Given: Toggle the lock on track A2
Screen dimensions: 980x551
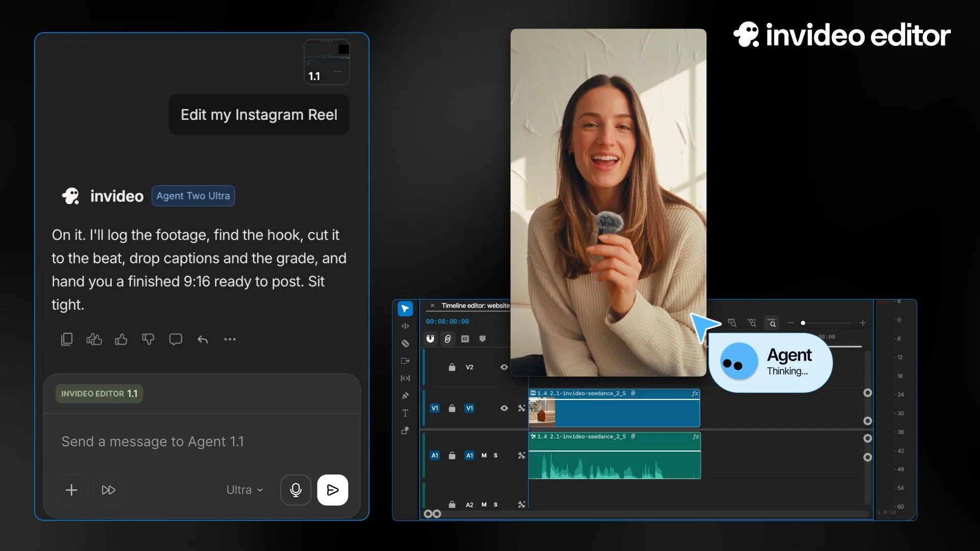Looking at the screenshot, I should point(452,505).
